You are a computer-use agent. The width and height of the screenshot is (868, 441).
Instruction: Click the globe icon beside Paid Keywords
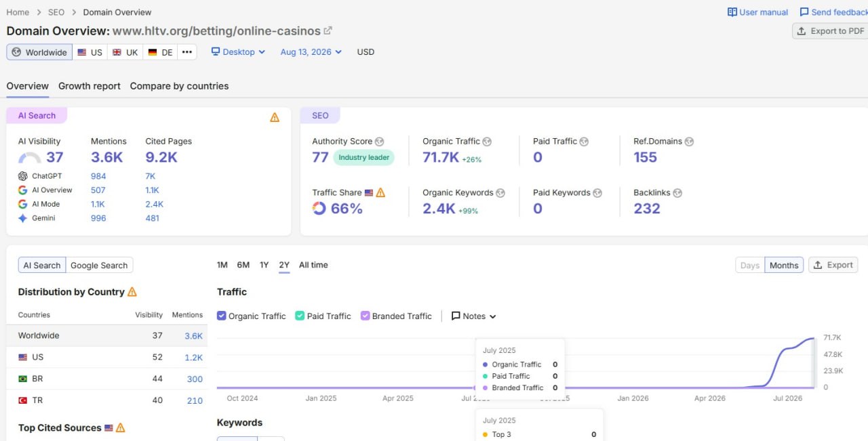click(597, 193)
